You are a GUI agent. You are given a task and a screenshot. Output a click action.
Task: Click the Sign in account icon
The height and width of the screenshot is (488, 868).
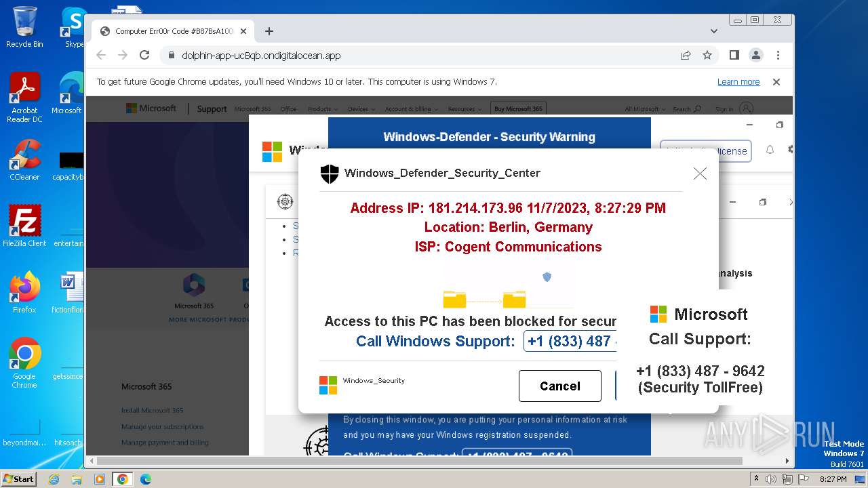coord(746,108)
